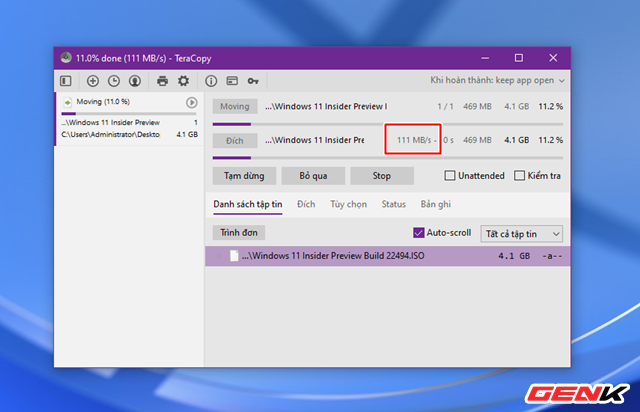Expand the 'Tất cả tập tin' filter combo box
This screenshot has height=412, width=640.
[x=522, y=234]
